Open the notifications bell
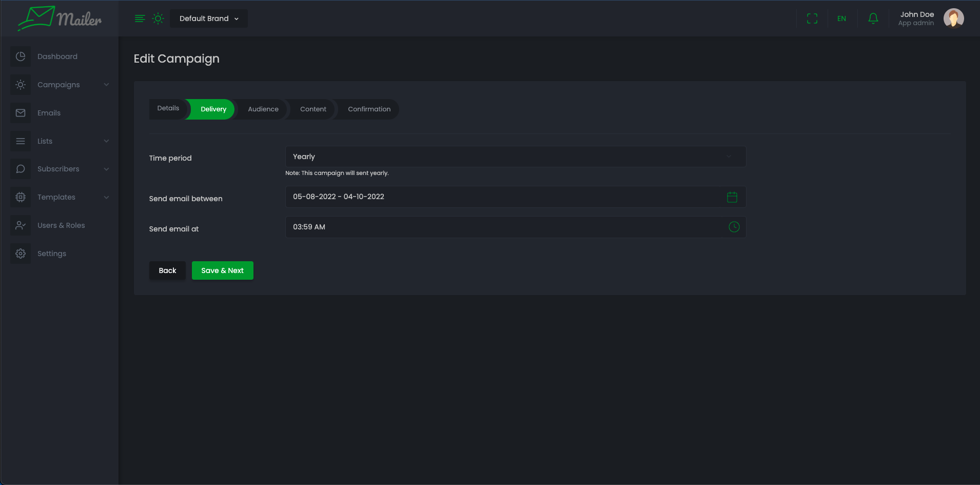This screenshot has height=485, width=980. [x=873, y=18]
